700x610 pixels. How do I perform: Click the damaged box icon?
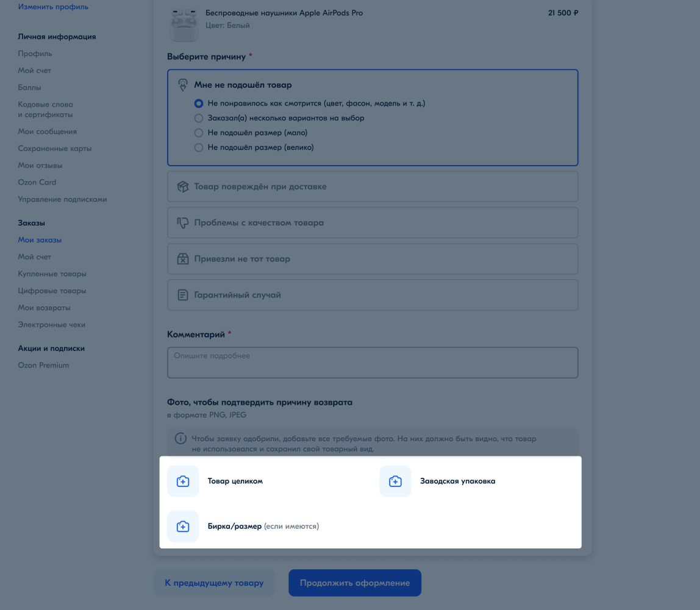(182, 186)
